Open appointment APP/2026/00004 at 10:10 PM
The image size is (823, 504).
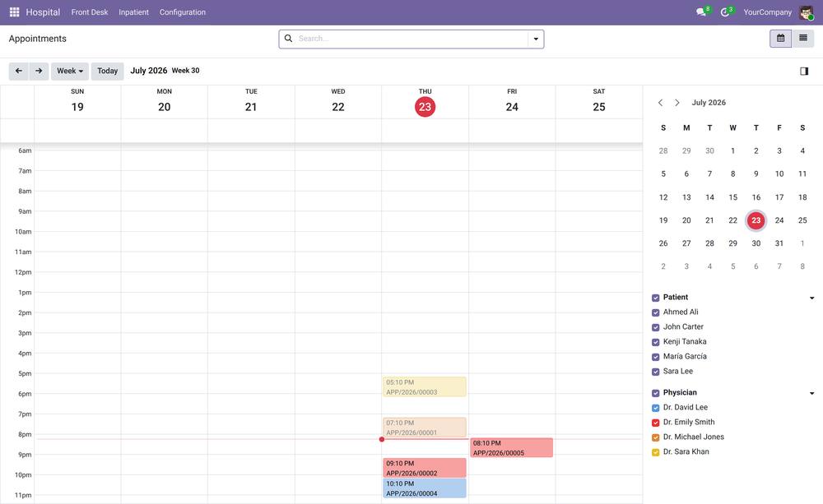pyautogui.click(x=425, y=488)
